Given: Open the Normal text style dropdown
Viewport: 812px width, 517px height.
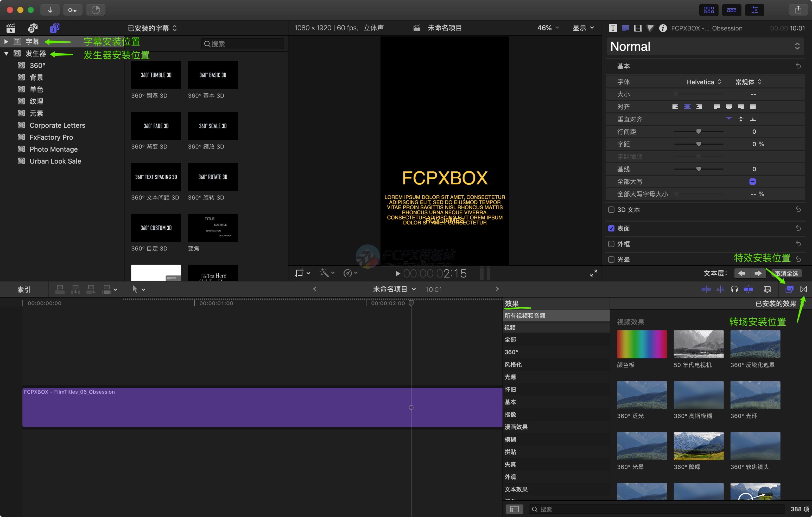Looking at the screenshot, I should point(705,47).
